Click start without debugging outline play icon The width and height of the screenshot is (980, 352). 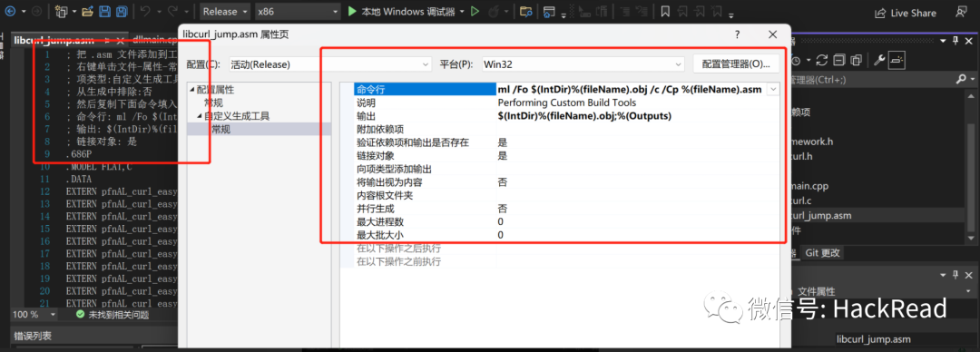coord(475,11)
